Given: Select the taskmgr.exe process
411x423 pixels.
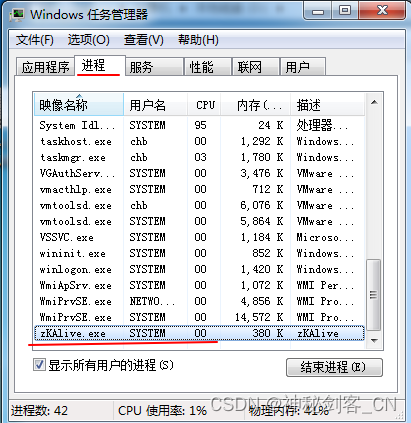Looking at the screenshot, I should click(199, 157).
